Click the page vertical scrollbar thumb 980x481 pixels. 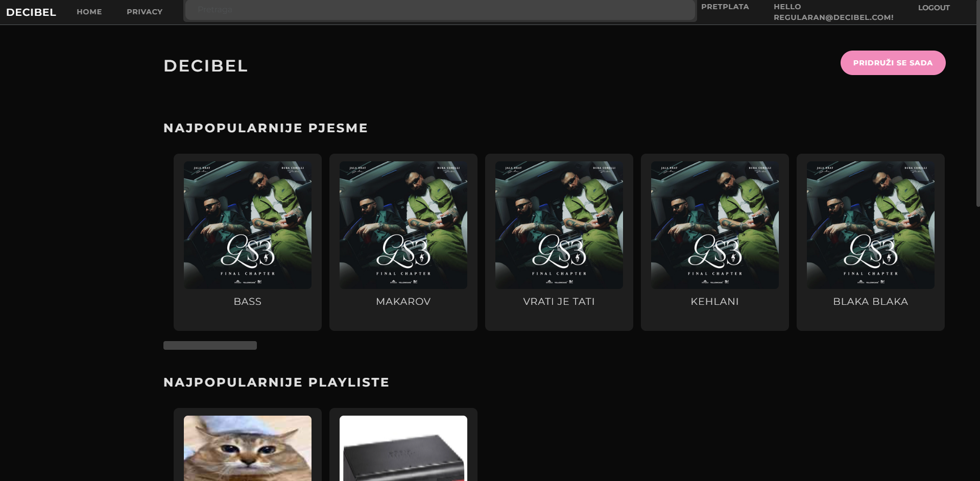tap(977, 103)
